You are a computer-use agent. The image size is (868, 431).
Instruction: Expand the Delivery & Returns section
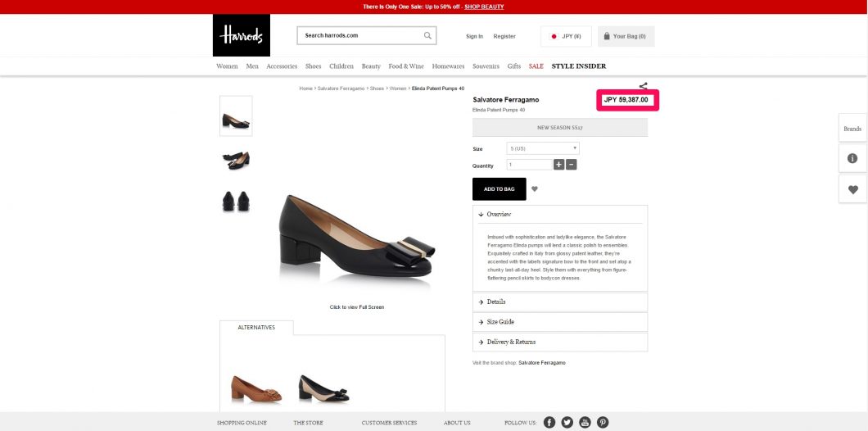(559, 342)
